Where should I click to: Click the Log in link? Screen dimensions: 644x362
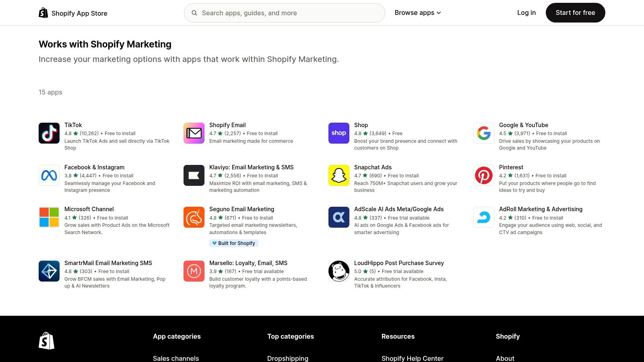click(x=526, y=13)
